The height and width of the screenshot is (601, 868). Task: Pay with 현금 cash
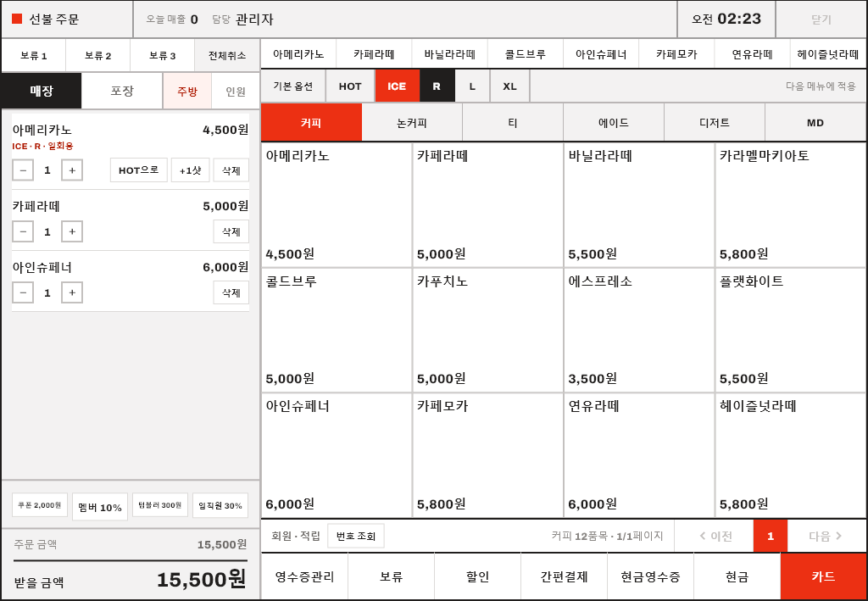pos(737,576)
